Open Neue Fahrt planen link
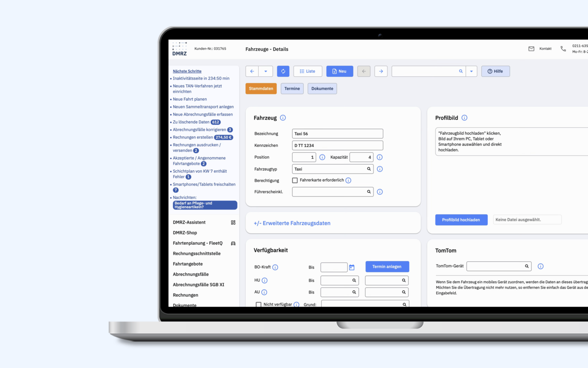The width and height of the screenshot is (588, 368). [x=190, y=99]
